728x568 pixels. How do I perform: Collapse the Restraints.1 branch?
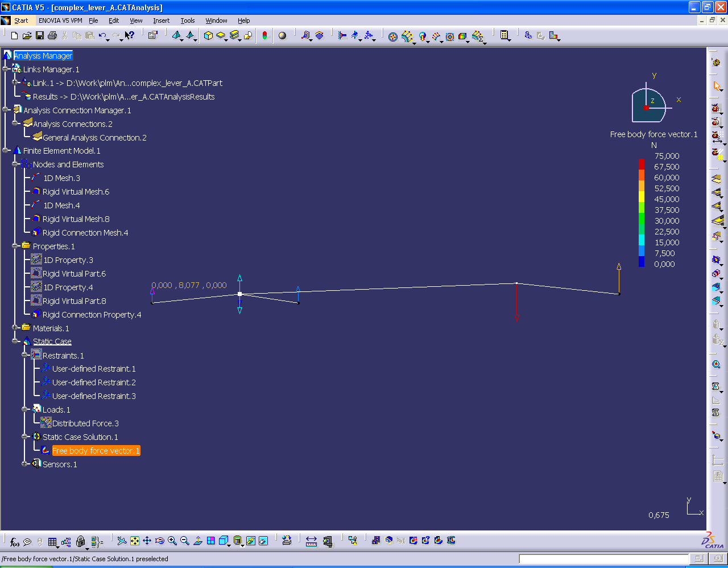[25, 355]
